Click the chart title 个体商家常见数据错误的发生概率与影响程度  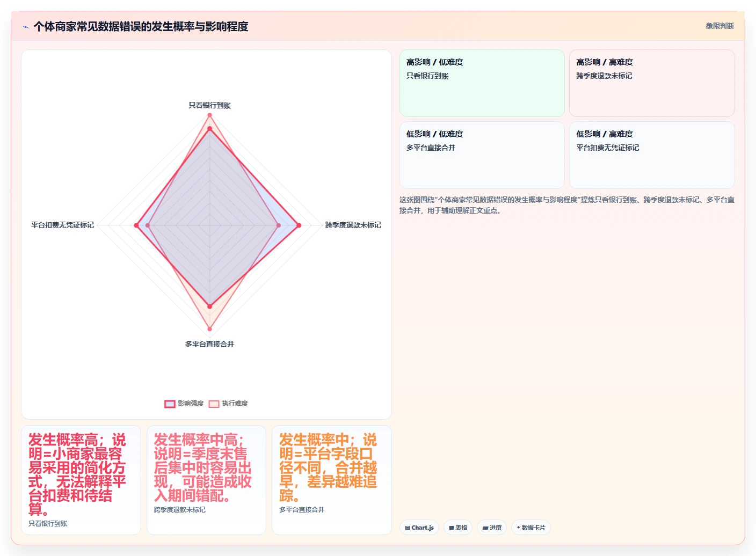tap(141, 26)
